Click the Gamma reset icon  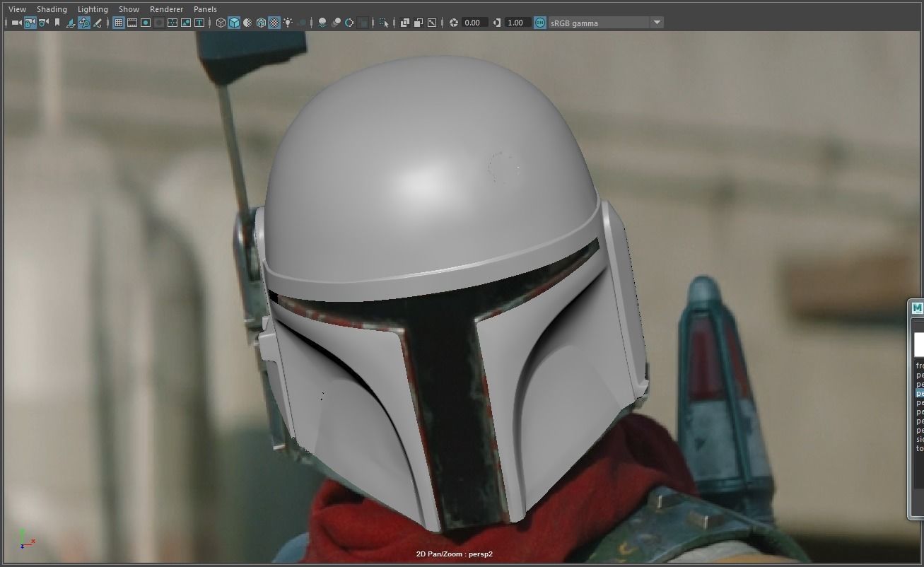point(497,23)
